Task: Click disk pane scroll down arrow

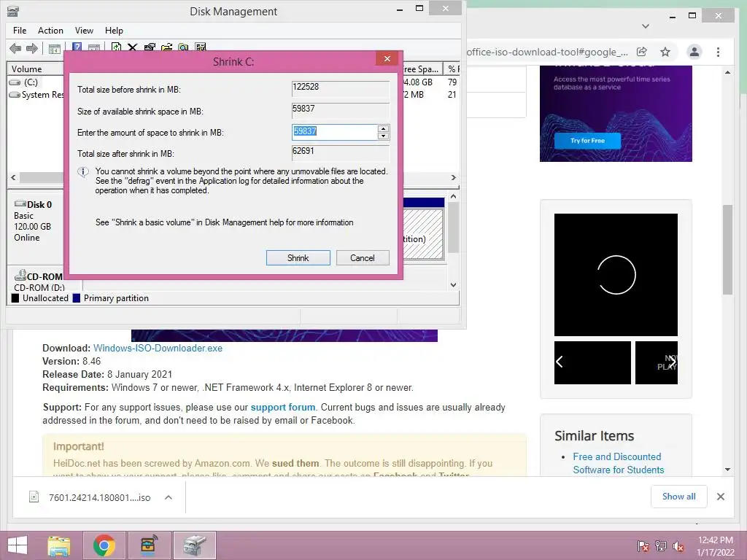Action: [x=453, y=285]
